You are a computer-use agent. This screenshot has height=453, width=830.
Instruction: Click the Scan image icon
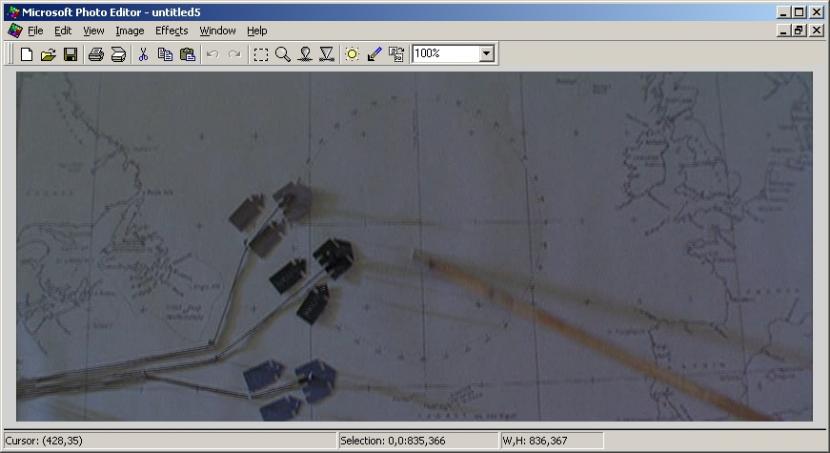point(118,54)
